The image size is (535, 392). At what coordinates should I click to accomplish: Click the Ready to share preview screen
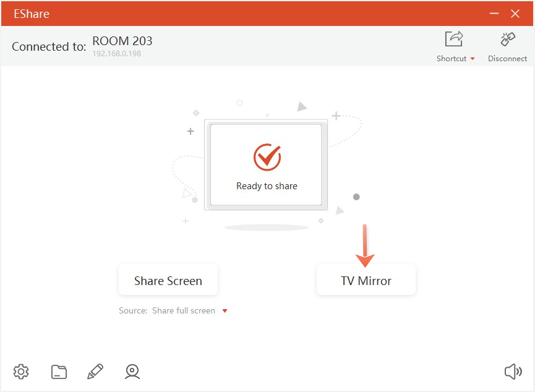coord(266,164)
